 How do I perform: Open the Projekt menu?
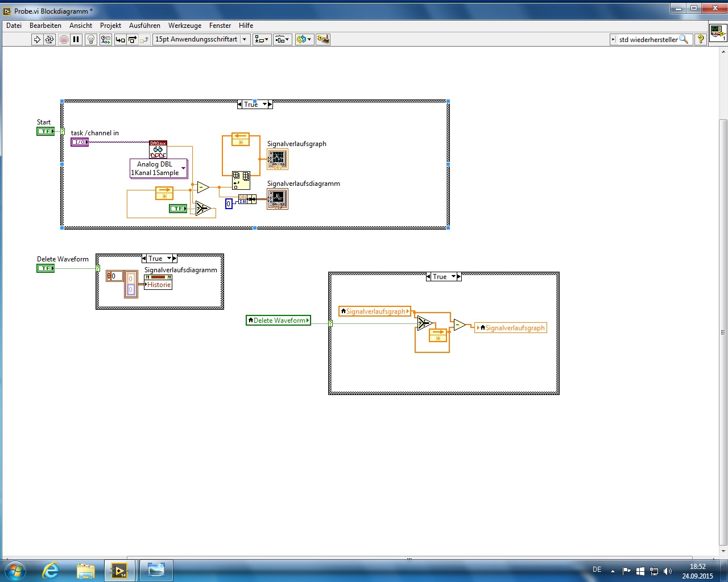pos(110,26)
